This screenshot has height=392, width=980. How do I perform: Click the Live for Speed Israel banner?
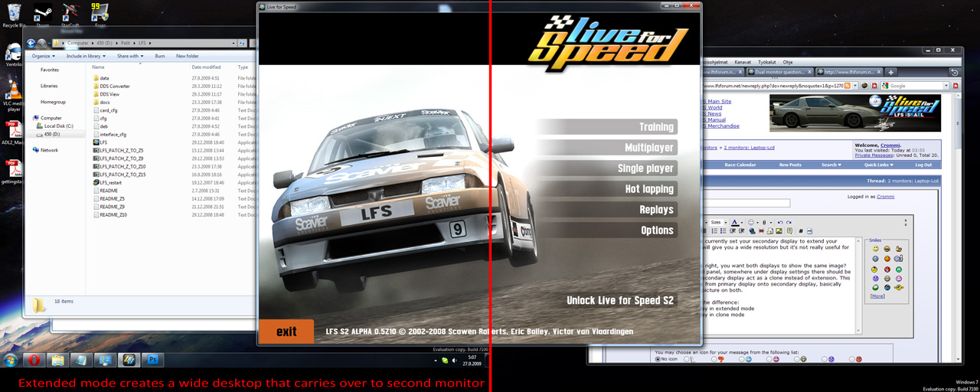pyautogui.click(x=855, y=113)
